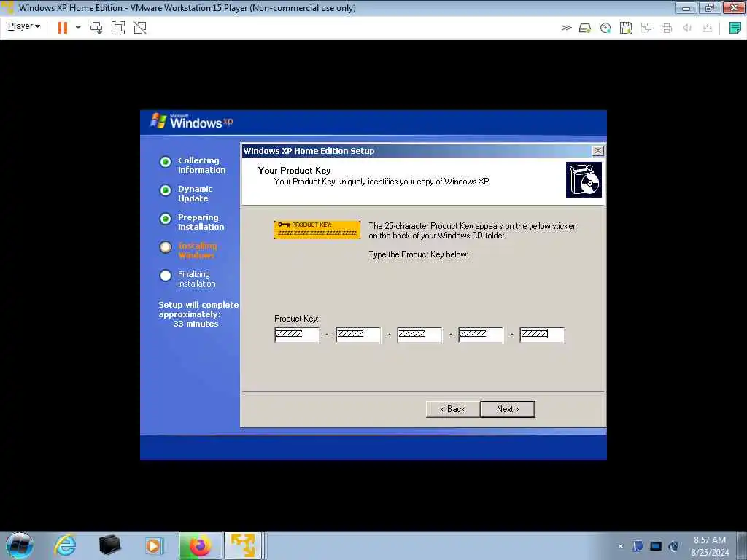Click the VMware Player taskbar button

[244, 545]
